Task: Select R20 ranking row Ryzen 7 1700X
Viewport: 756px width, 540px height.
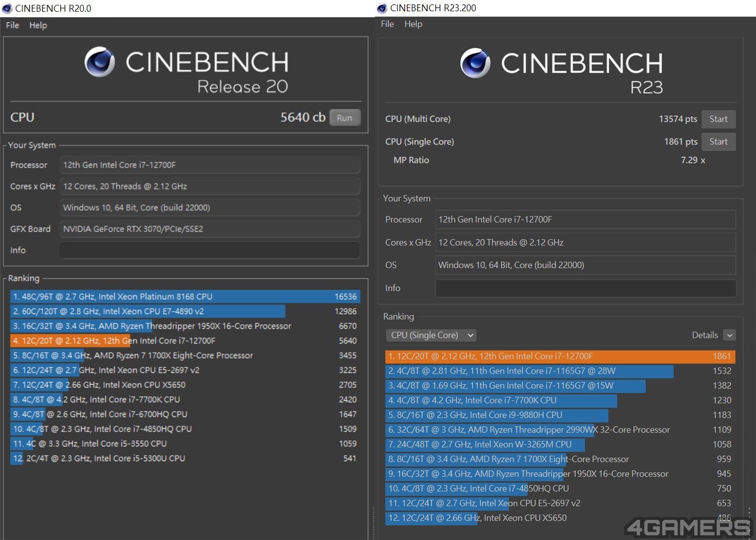Action: (185, 356)
